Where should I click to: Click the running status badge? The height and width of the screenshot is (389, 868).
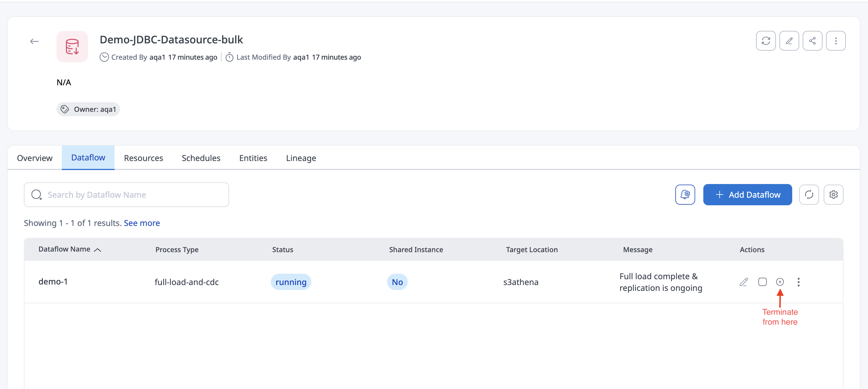291,282
